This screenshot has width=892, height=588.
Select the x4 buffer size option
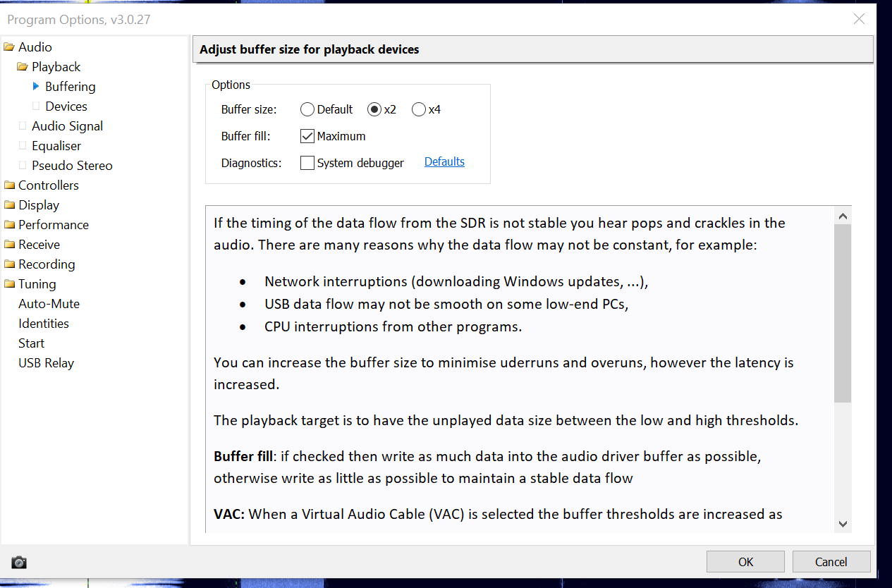tap(419, 109)
